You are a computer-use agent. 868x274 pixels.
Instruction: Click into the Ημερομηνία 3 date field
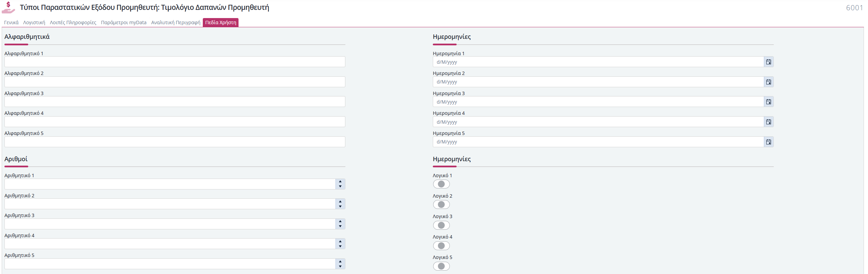pyautogui.click(x=598, y=102)
